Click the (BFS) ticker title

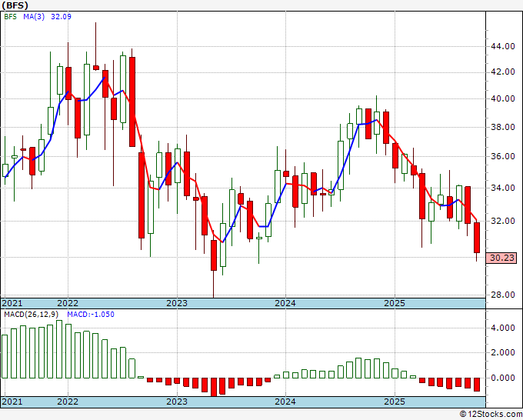(x=15, y=5)
